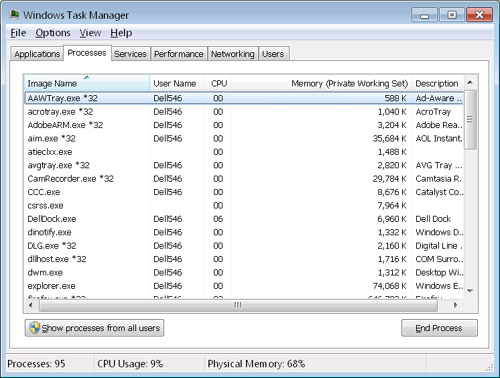Select the CamRecorder.exe *32 process
This screenshot has width=500, height=378.
tap(244, 179)
